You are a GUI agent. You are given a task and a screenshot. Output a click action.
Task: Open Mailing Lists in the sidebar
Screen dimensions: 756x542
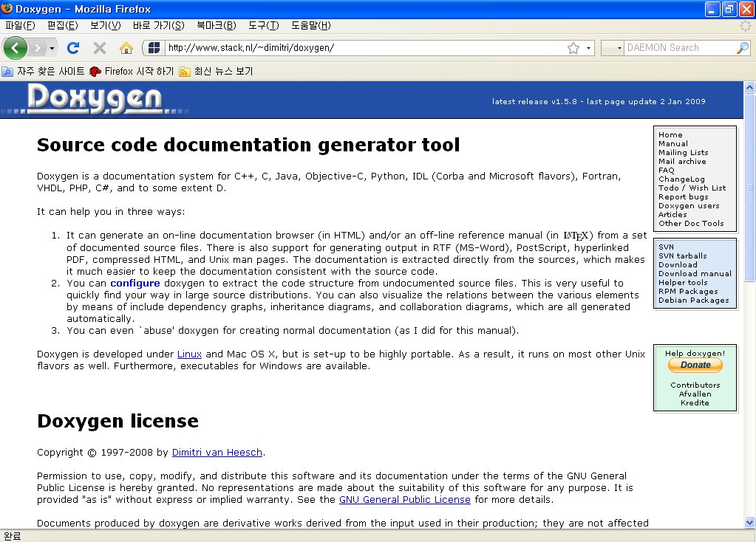pos(683,152)
